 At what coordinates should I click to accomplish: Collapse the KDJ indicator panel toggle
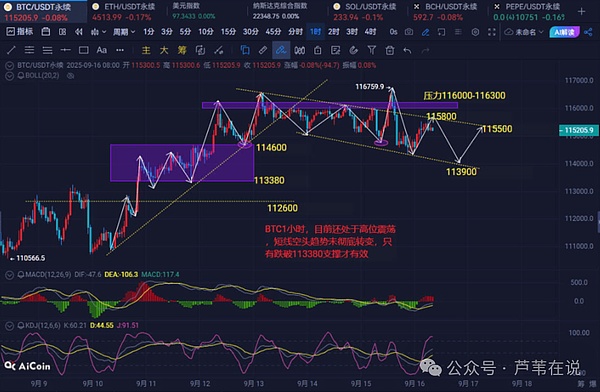[9, 326]
